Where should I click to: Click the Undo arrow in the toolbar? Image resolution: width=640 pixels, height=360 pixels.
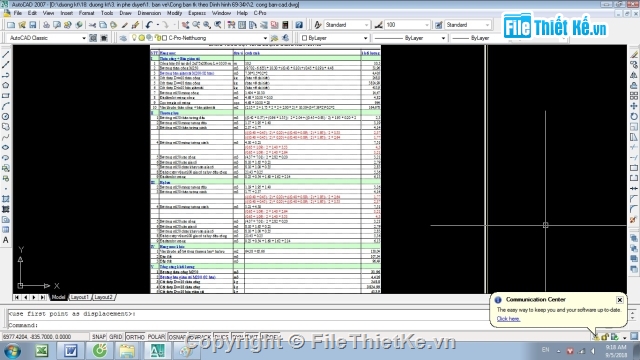tap(149, 25)
